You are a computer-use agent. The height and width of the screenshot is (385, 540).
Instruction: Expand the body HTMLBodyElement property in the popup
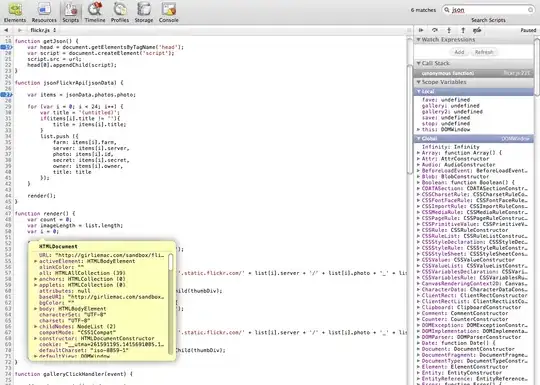tap(35, 309)
